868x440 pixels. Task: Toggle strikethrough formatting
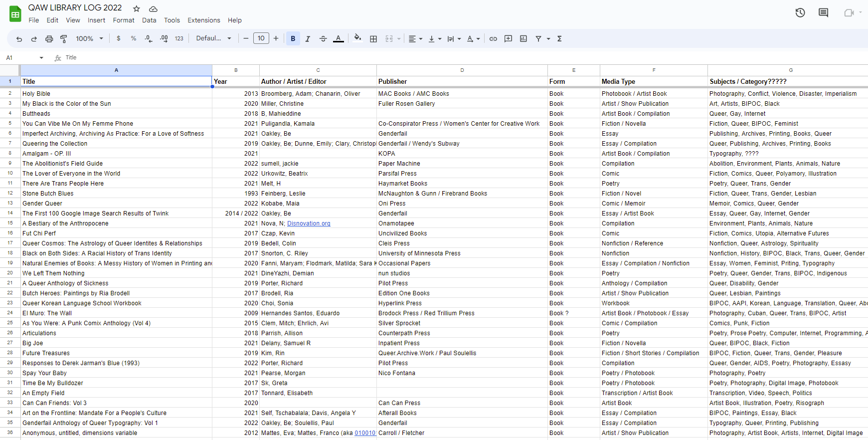tap(323, 38)
